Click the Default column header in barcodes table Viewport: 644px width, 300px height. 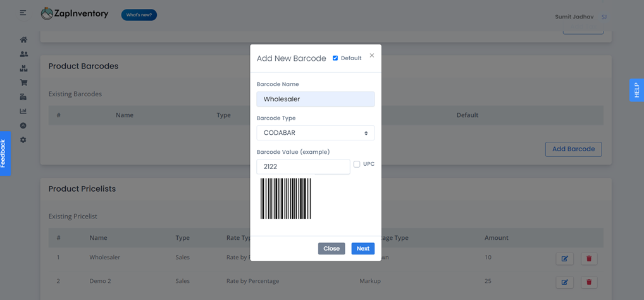(468, 115)
